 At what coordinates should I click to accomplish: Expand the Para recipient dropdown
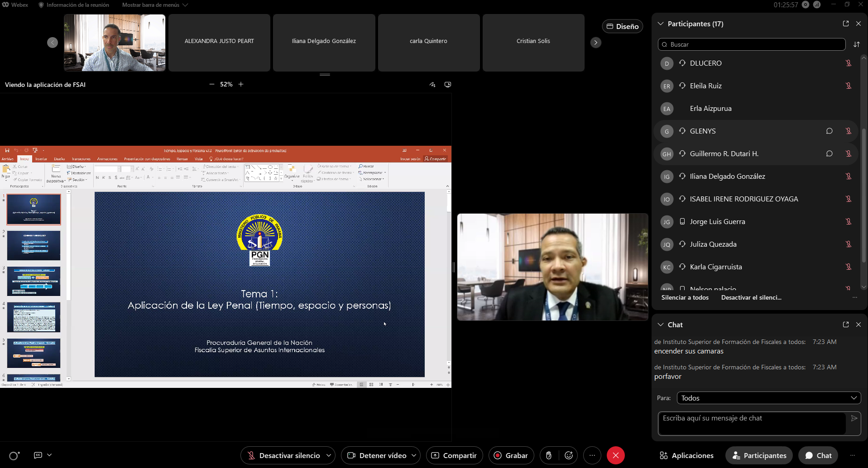click(768, 398)
